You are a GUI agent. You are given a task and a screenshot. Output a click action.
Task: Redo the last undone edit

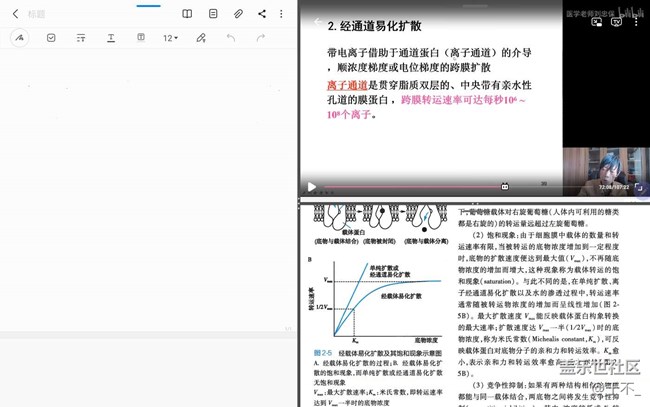click(261, 38)
